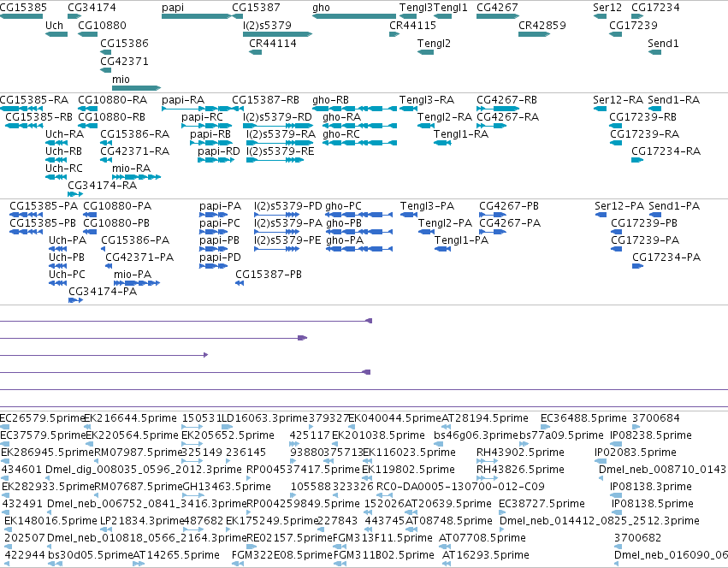Click the CR44115 gene label
Screen dimensions: 728x568
[412, 25]
